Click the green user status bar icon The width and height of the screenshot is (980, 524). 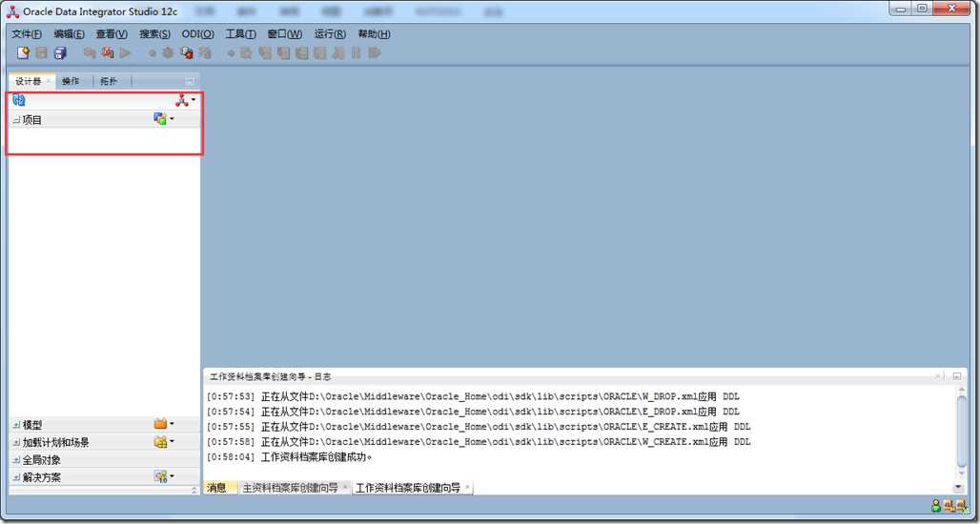click(x=935, y=505)
